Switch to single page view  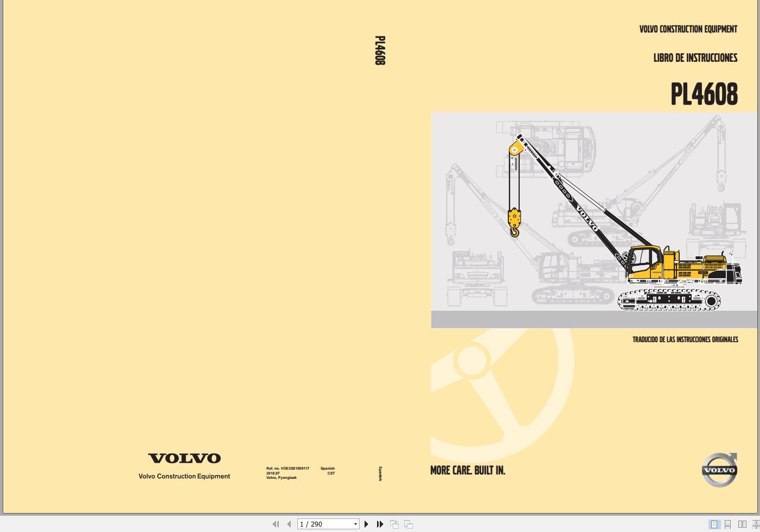[714, 524]
